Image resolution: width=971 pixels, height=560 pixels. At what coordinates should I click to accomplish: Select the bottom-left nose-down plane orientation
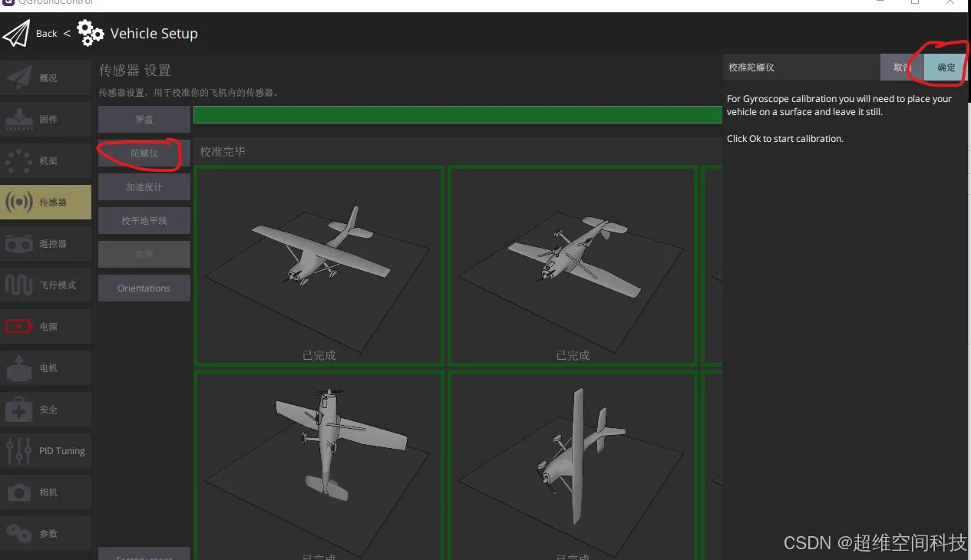coord(319,466)
